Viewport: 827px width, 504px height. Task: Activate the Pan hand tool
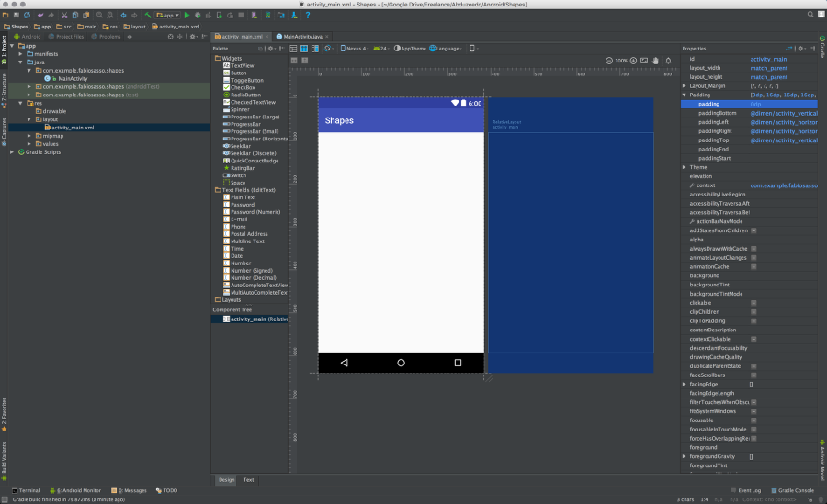click(655, 61)
